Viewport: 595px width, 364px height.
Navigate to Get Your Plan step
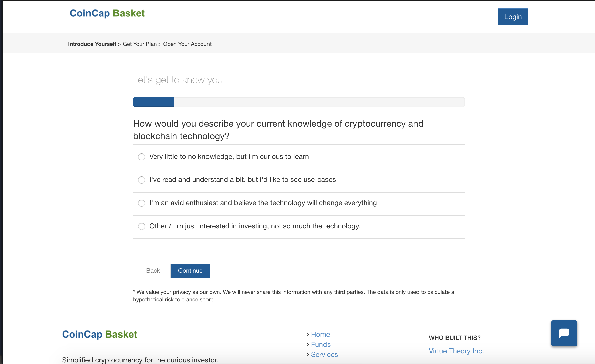(x=139, y=44)
